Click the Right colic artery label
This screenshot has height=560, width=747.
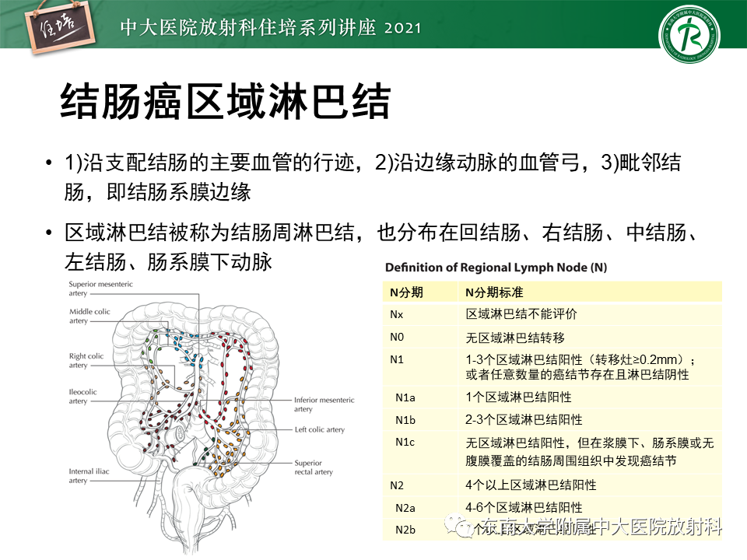[x=86, y=360]
